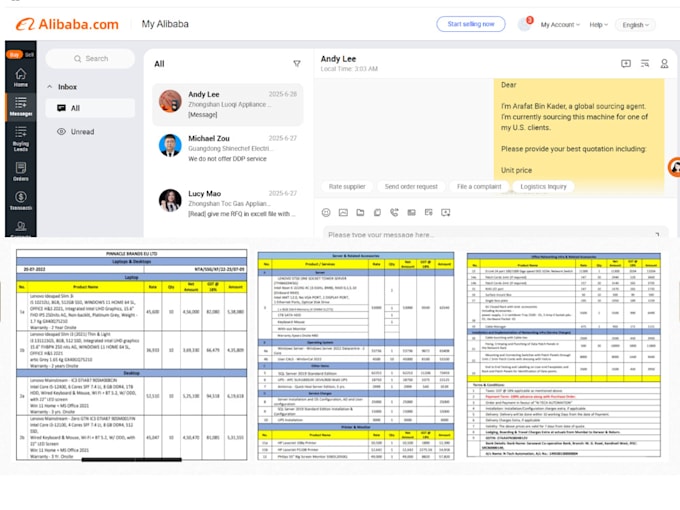Click the new chat icon in header

626,64
